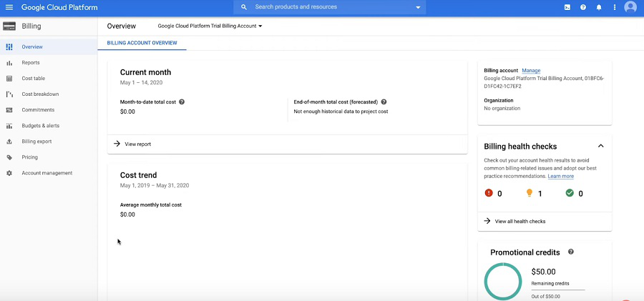Click the Account management gear icon

click(9, 173)
